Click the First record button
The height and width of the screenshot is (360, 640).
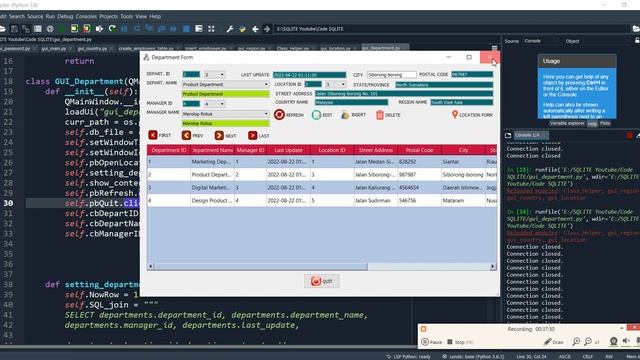[160, 135]
